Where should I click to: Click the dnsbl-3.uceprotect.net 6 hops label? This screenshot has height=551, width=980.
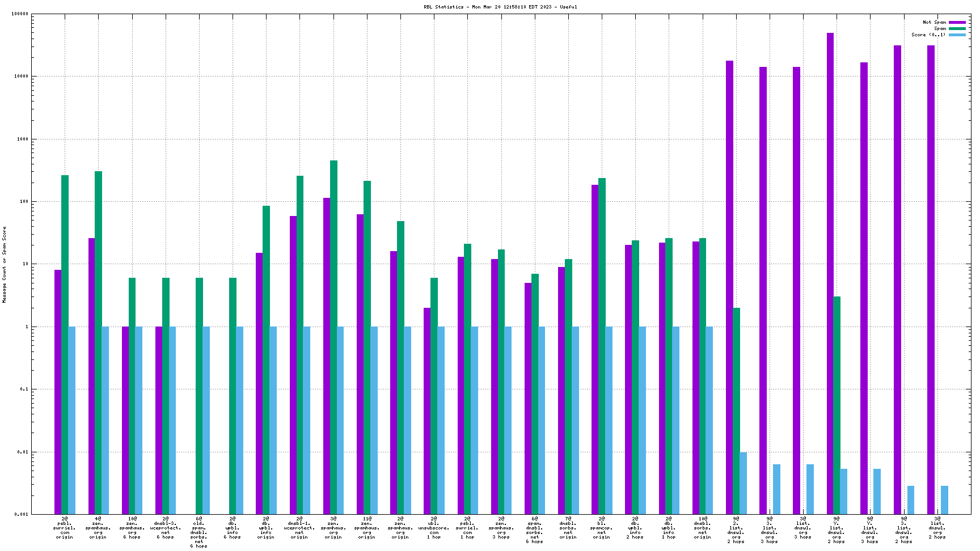coord(166,528)
